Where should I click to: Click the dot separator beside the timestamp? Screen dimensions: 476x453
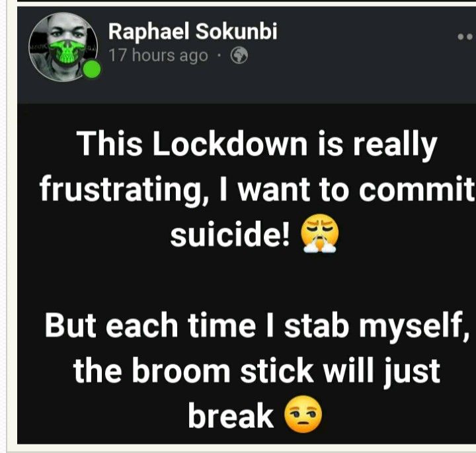point(219,56)
